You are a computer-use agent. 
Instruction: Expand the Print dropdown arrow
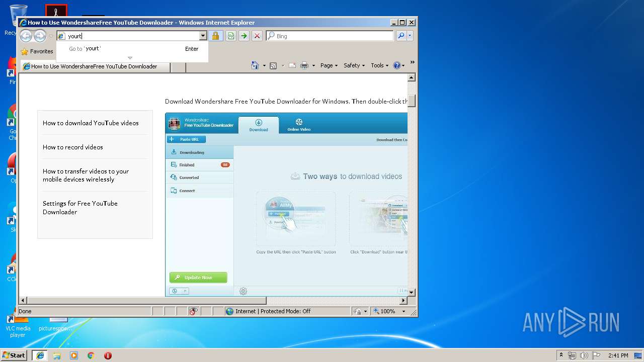click(313, 65)
